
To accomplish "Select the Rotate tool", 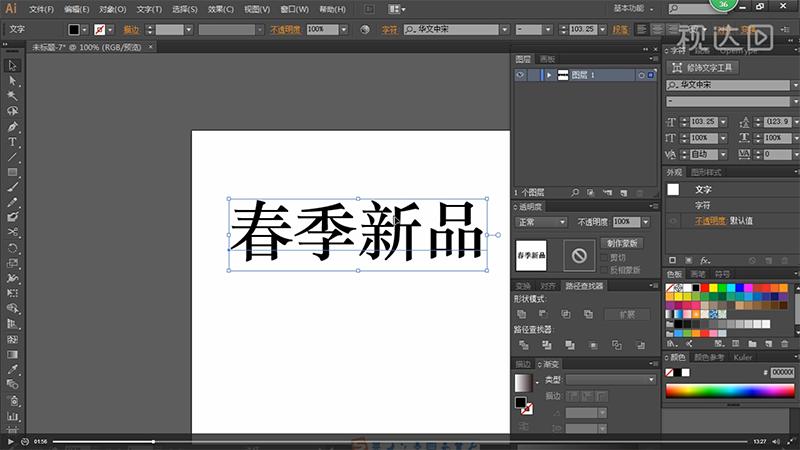I will (12, 248).
